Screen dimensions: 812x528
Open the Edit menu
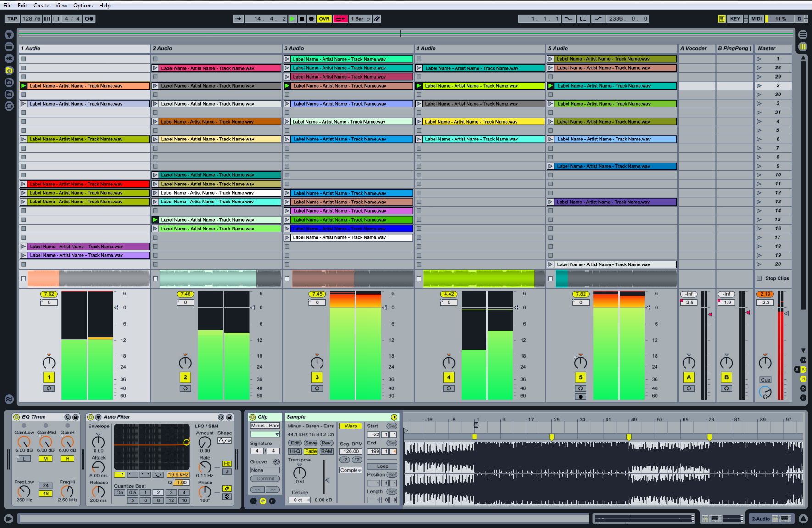[22, 6]
